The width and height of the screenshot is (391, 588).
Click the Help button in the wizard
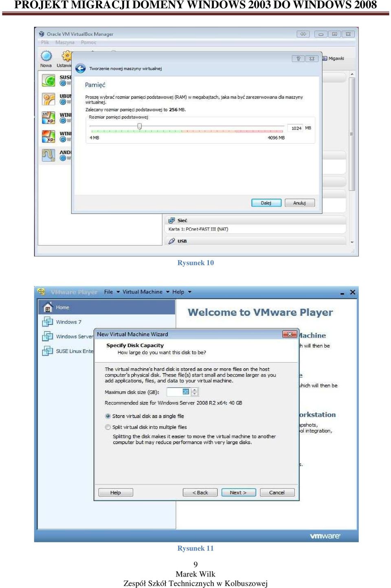(x=116, y=493)
